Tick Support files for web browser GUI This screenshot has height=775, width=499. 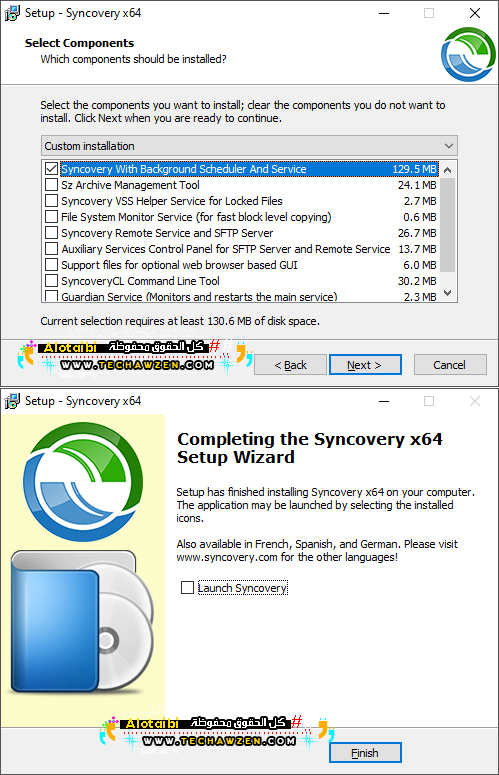[51, 265]
